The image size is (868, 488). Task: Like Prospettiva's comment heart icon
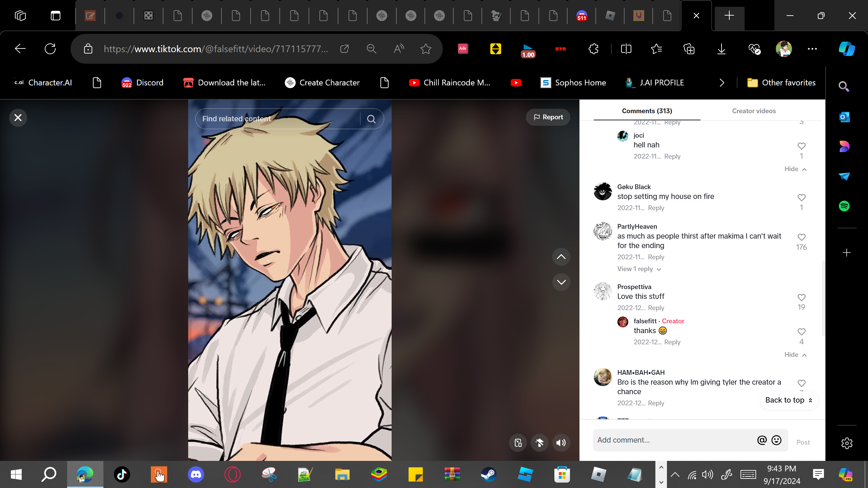coord(801,298)
